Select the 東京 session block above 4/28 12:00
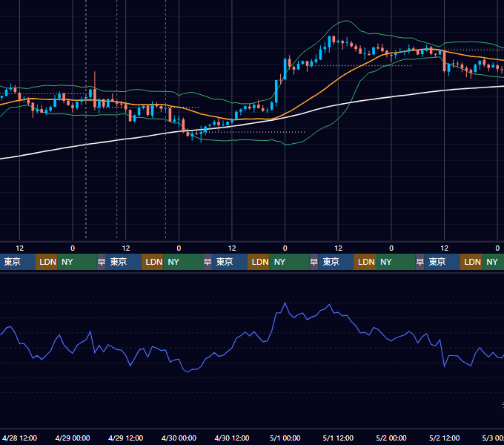Viewport: 504px width, 445px height. (x=18, y=262)
